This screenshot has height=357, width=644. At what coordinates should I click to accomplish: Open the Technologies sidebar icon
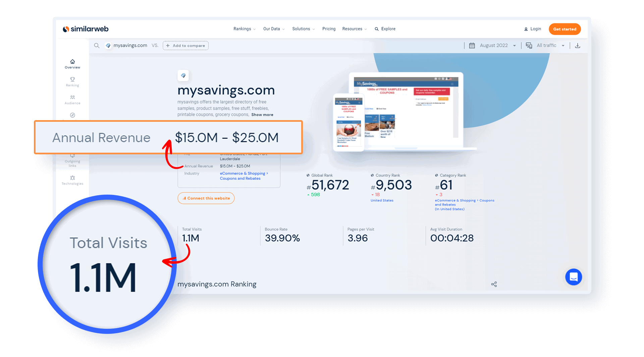click(x=72, y=178)
